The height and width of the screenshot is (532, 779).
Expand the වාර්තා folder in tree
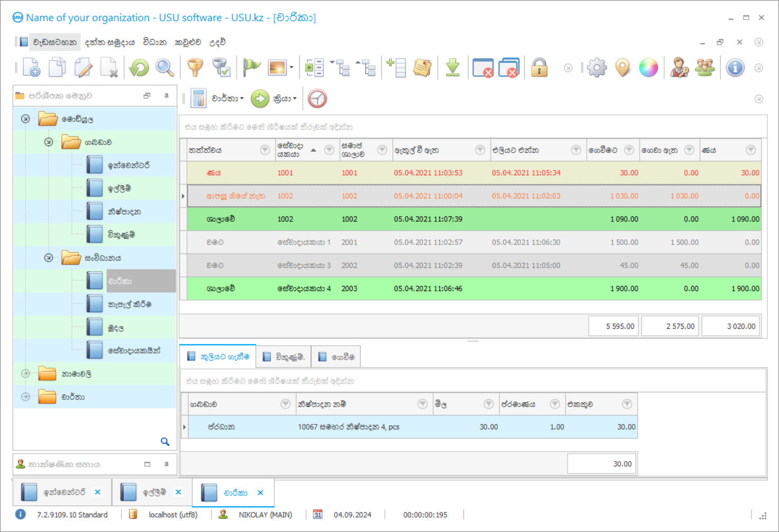(25, 396)
